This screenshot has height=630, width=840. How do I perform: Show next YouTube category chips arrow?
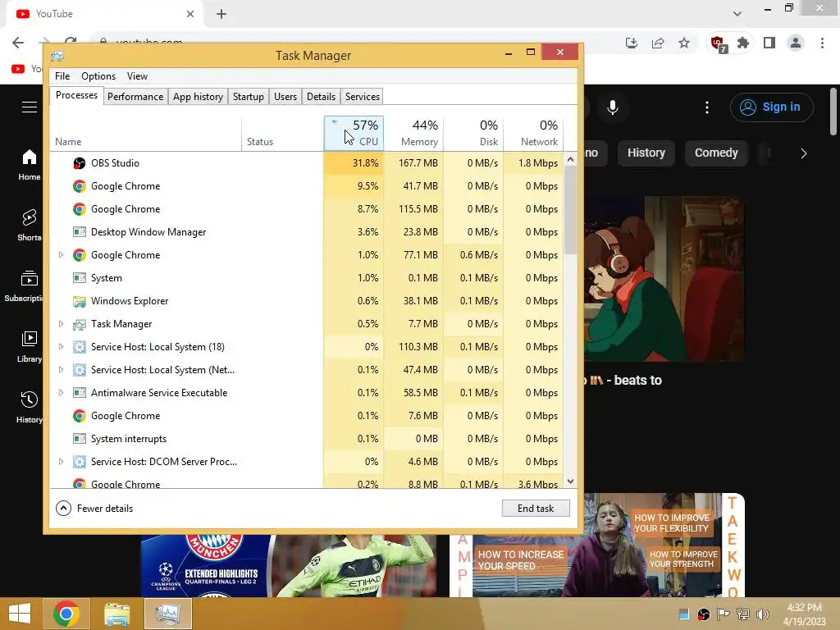click(803, 153)
